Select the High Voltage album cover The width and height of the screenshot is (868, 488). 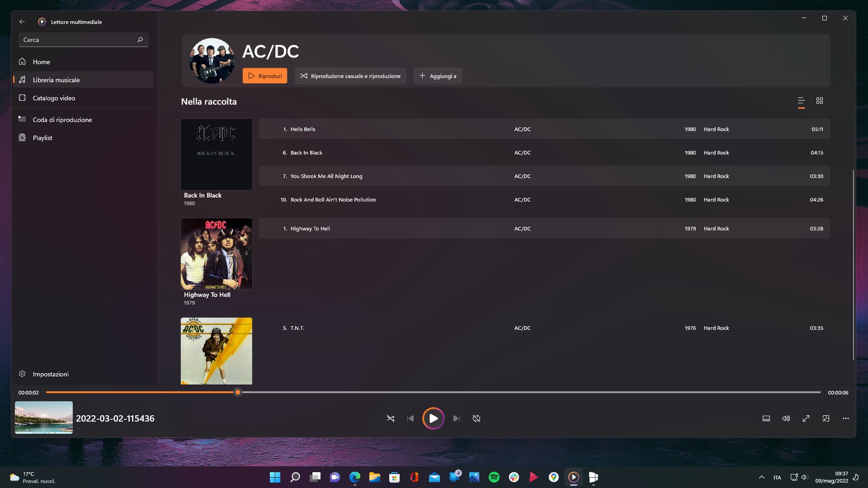[217, 351]
